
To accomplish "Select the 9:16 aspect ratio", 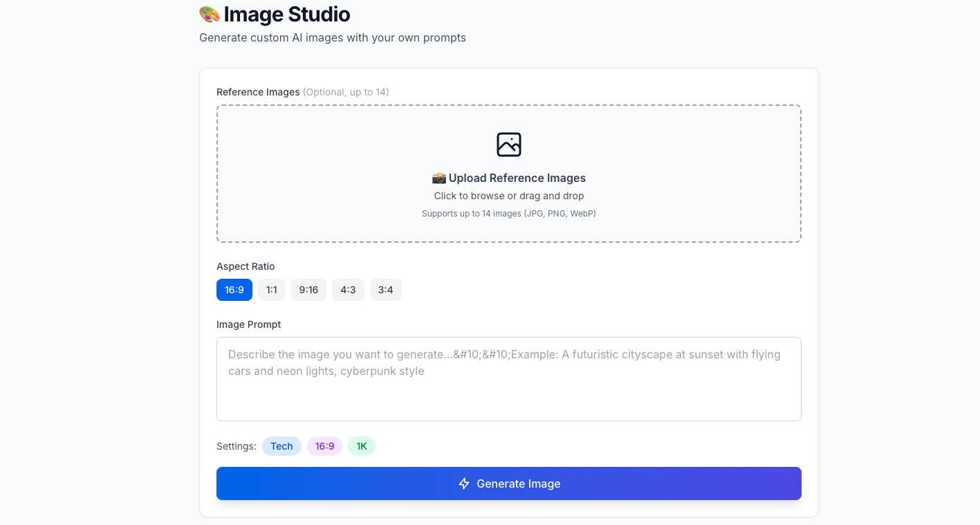I will 308,289.
